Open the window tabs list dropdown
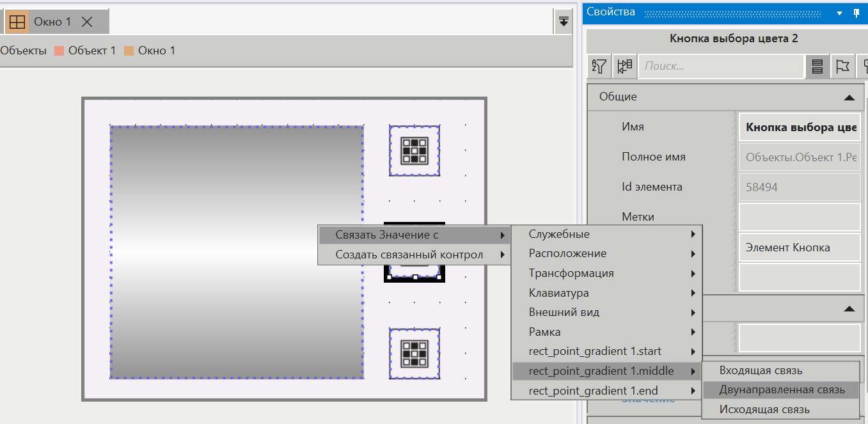Image resolution: width=868 pixels, height=424 pixels. [x=563, y=21]
